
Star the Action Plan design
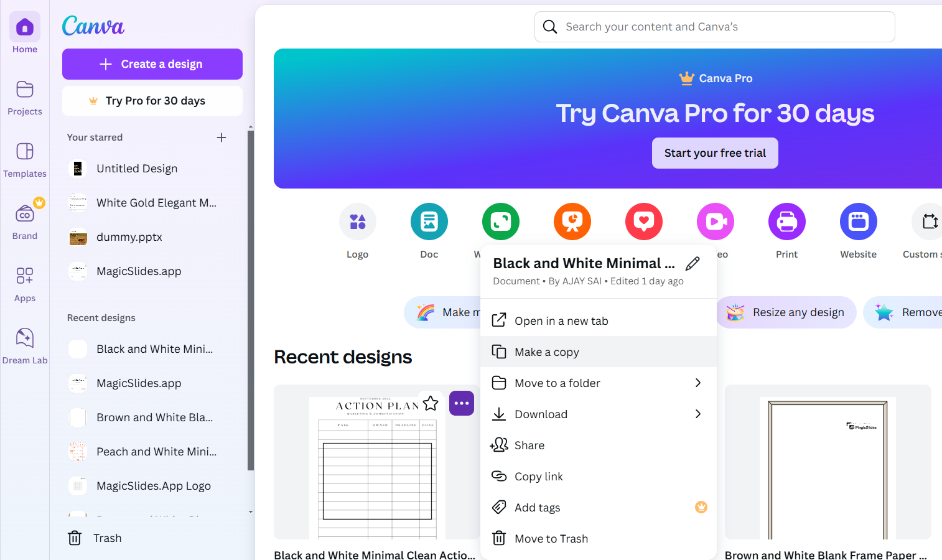tap(431, 403)
